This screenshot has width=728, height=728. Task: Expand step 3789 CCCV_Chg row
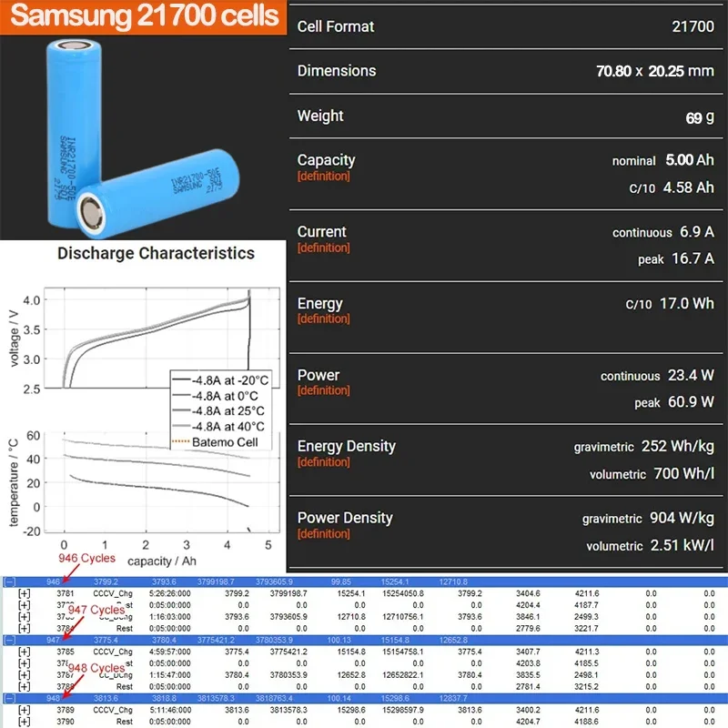[x=25, y=710]
